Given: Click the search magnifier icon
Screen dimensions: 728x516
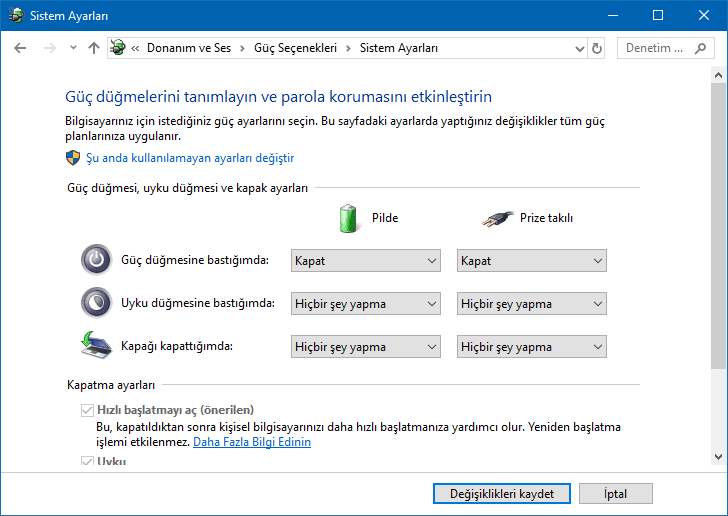Looking at the screenshot, I should [x=700, y=48].
